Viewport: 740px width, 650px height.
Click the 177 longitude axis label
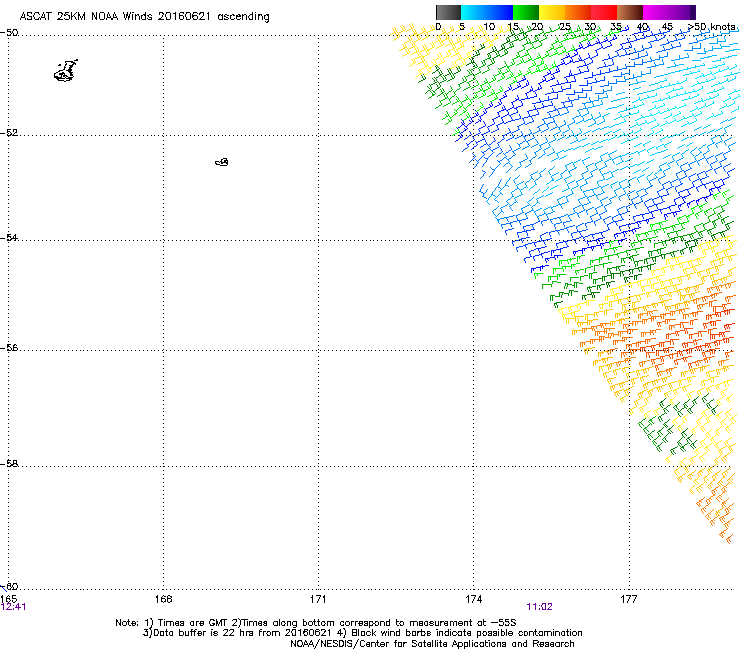point(629,599)
